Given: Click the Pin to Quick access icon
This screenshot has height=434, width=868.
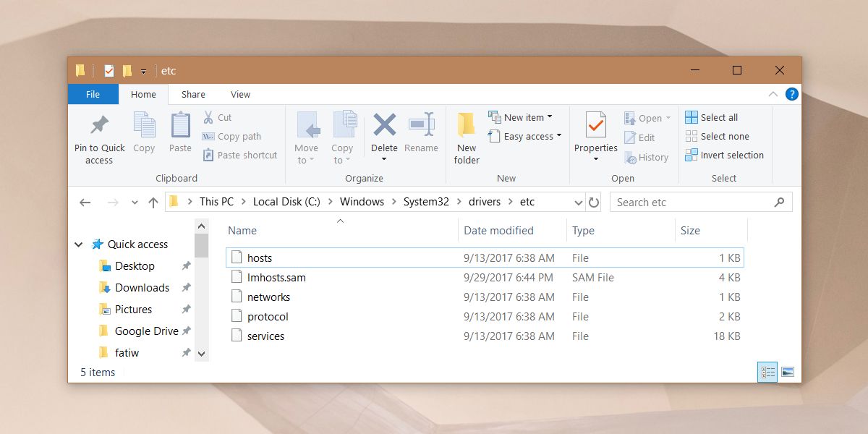Looking at the screenshot, I should [99, 126].
